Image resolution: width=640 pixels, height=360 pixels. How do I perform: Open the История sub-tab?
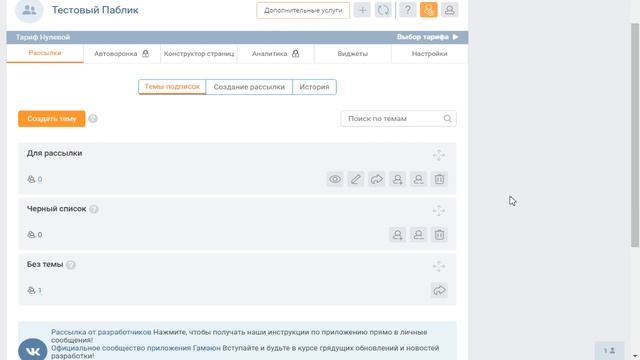pos(314,87)
